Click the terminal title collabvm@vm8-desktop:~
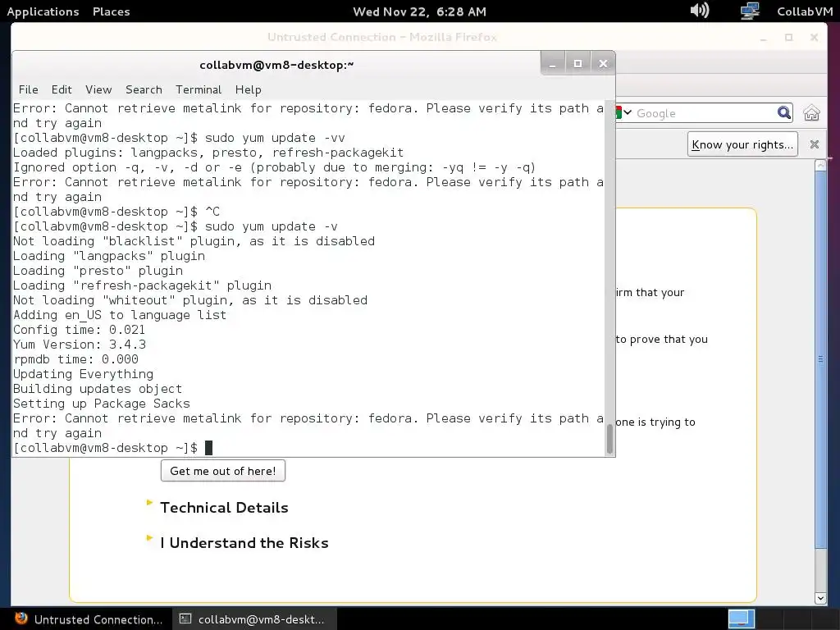 (276, 65)
